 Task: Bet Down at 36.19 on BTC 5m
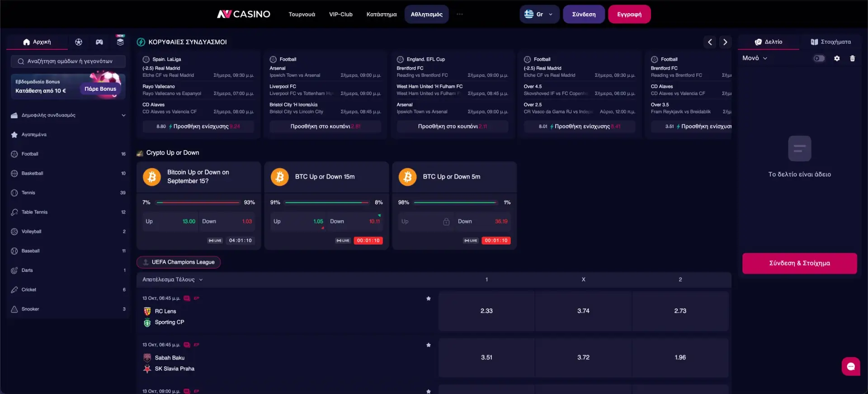click(x=483, y=222)
